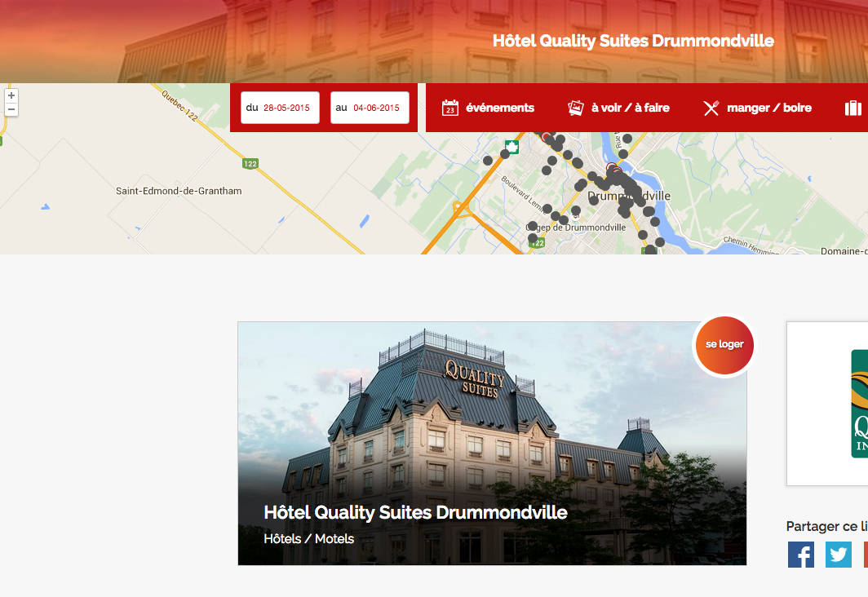Image resolution: width=868 pixels, height=597 pixels.
Task: Click the Hôtel Quality Suites Drummondville banner title
Action: (x=633, y=41)
